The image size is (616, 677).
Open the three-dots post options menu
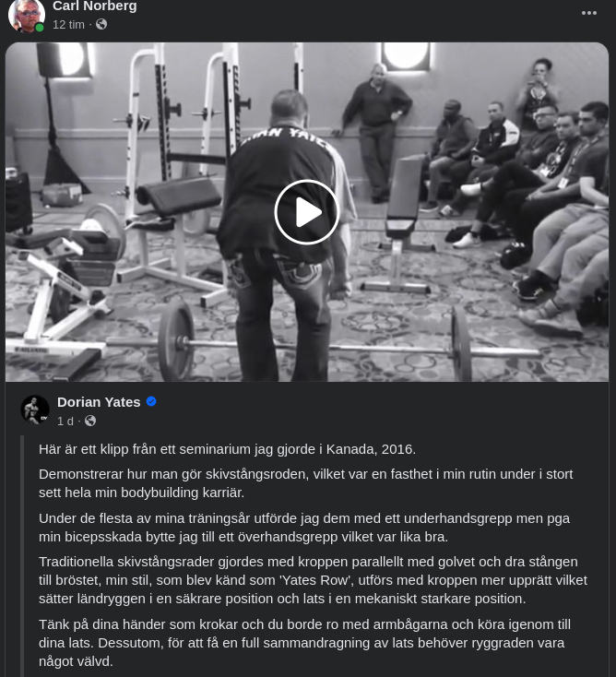(x=589, y=13)
